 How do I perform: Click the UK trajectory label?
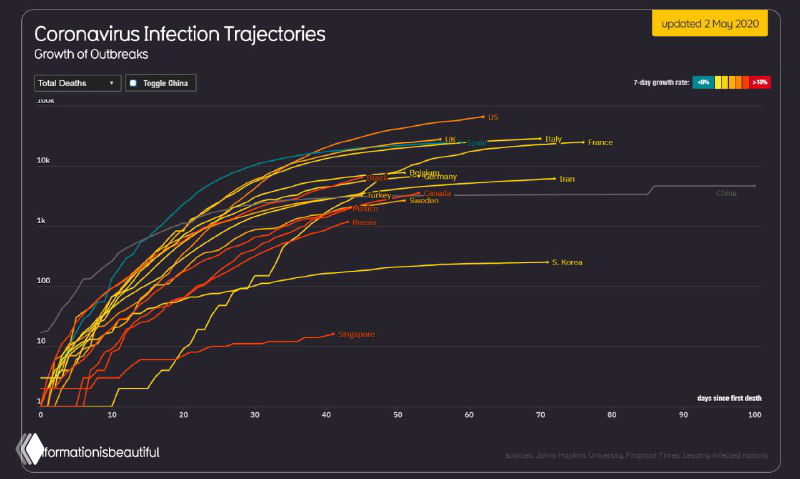coord(450,139)
